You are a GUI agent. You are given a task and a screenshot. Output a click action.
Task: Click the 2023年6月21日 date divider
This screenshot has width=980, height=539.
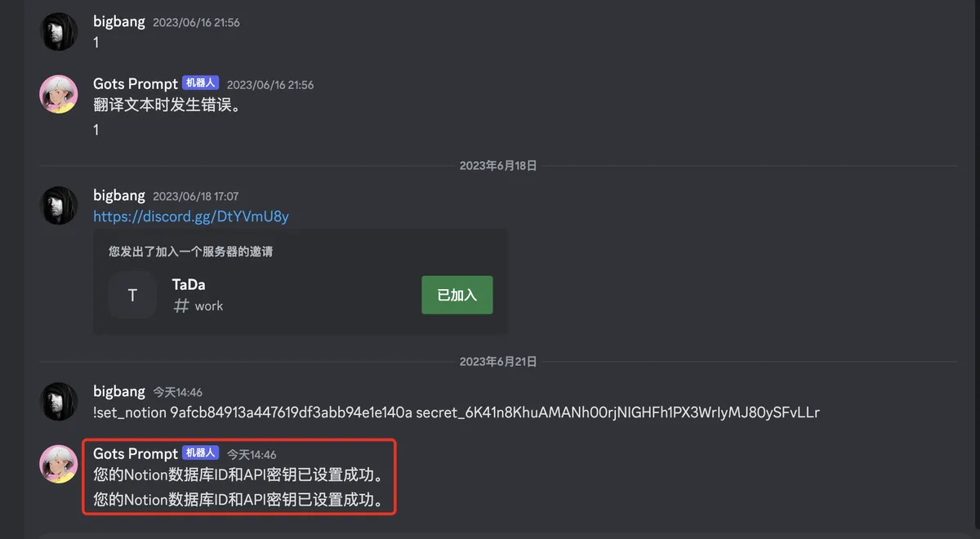(x=498, y=361)
